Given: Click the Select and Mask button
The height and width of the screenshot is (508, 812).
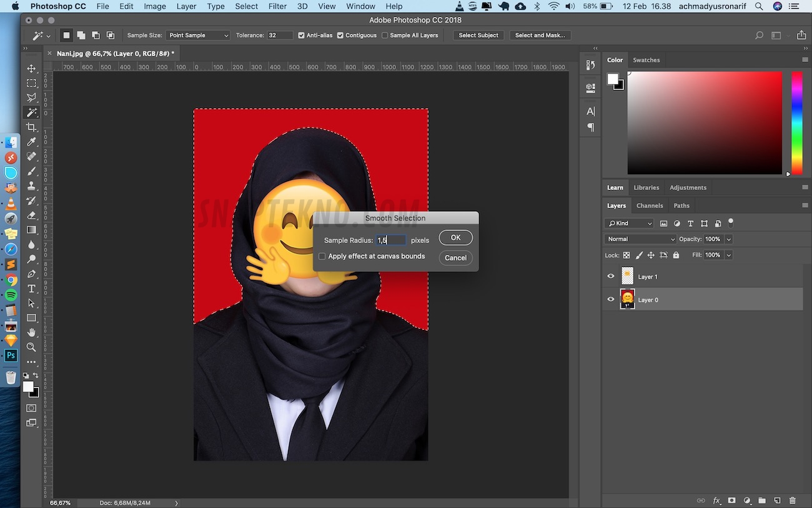Looking at the screenshot, I should pos(540,36).
